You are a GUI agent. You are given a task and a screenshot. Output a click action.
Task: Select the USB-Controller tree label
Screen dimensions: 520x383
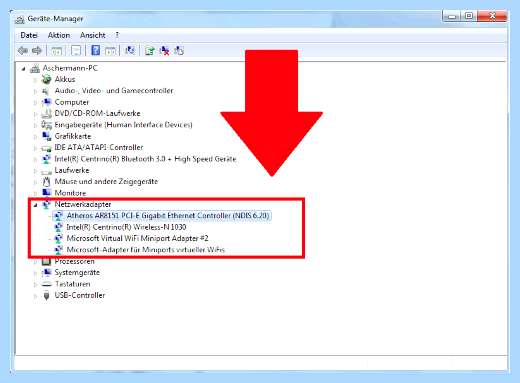[80, 295]
